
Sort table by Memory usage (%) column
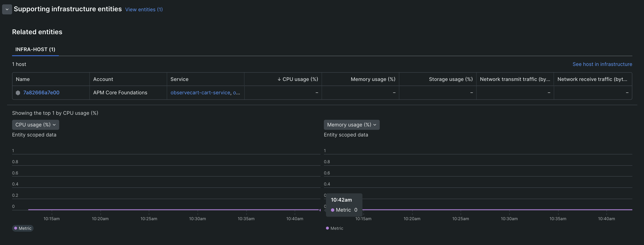point(373,79)
